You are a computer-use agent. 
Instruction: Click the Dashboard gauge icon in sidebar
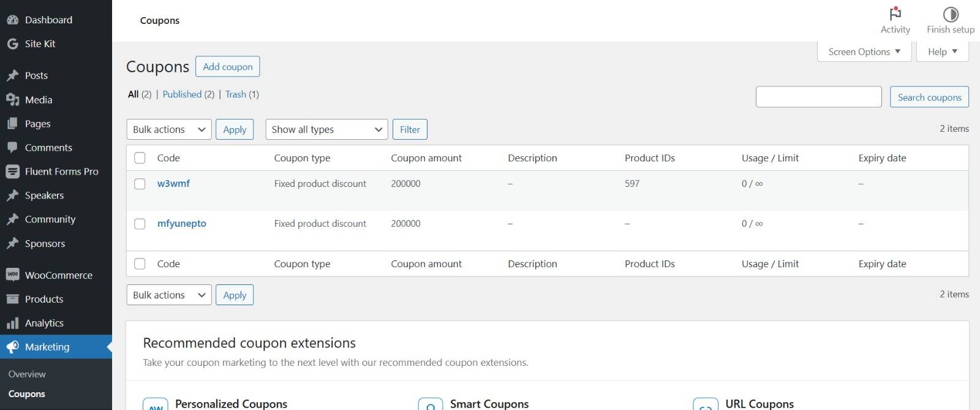12,20
